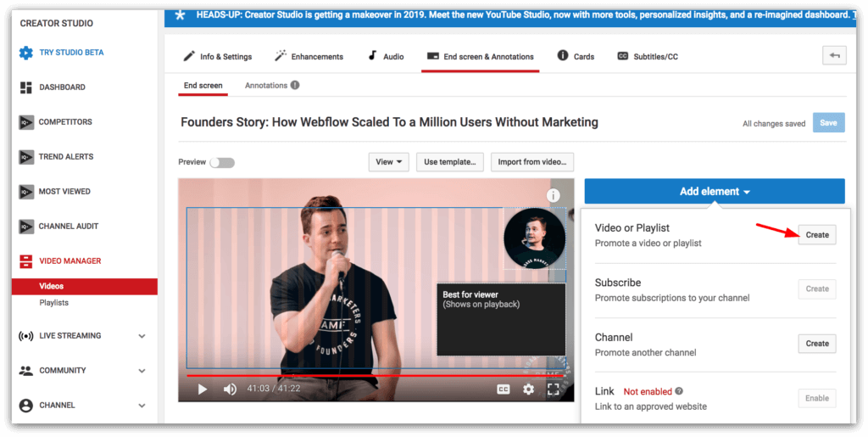868x437 pixels.
Task: Click the back arrow button at top right
Action: 834,55
